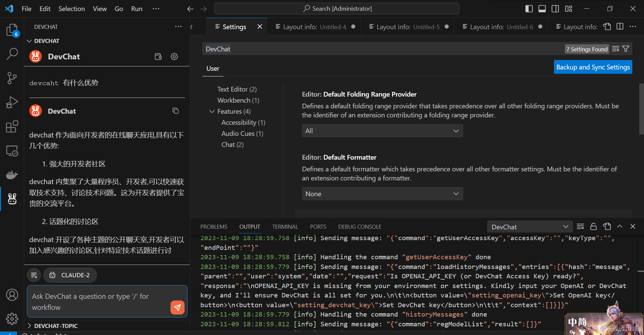Maximize the bottom panel size
The image size is (644, 335).
coord(620,227)
